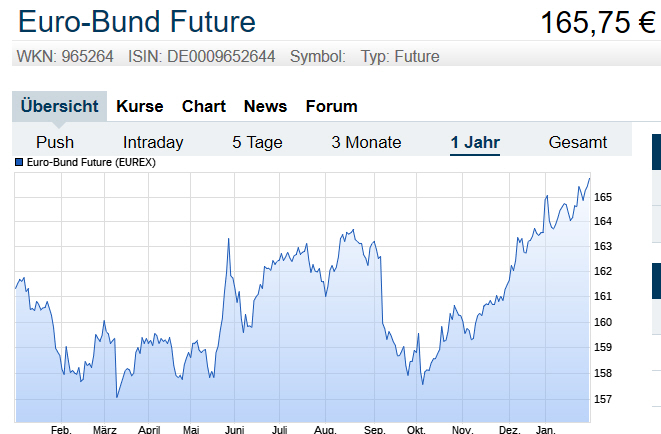This screenshot has width=661, height=434.
Task: Select the 3 Monate time range
Action: point(366,142)
